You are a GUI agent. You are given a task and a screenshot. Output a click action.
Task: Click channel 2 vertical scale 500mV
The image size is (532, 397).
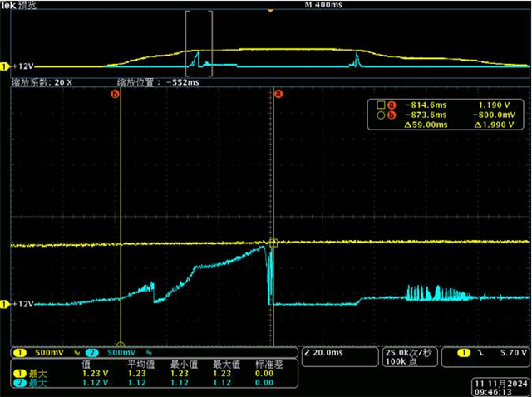click(x=121, y=353)
